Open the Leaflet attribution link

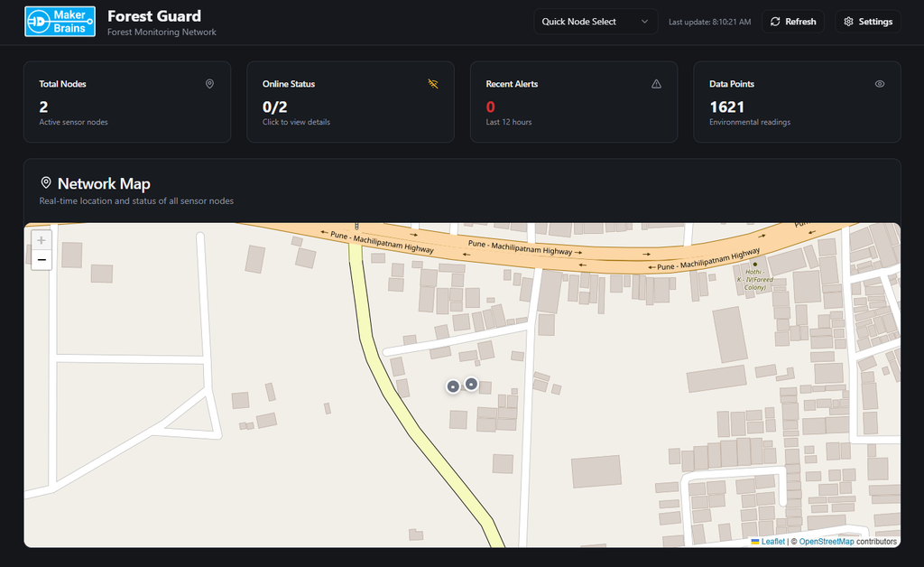772,542
